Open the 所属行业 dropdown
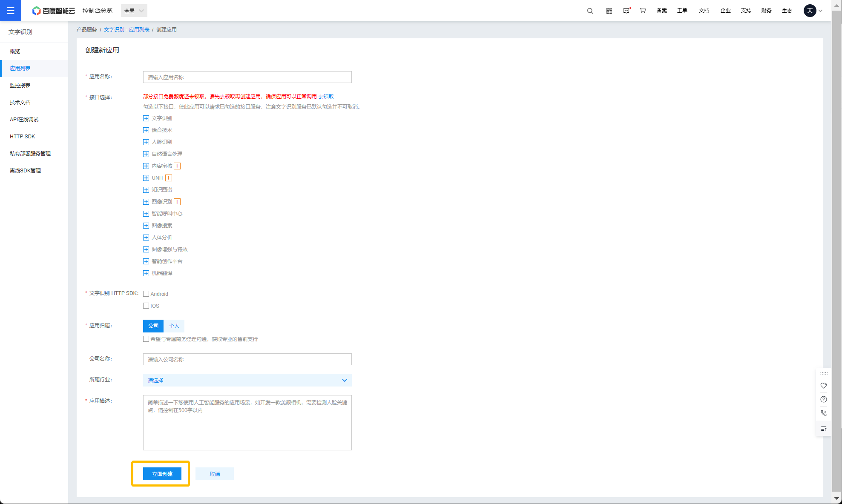Viewport: 842px width, 504px height. (247, 380)
